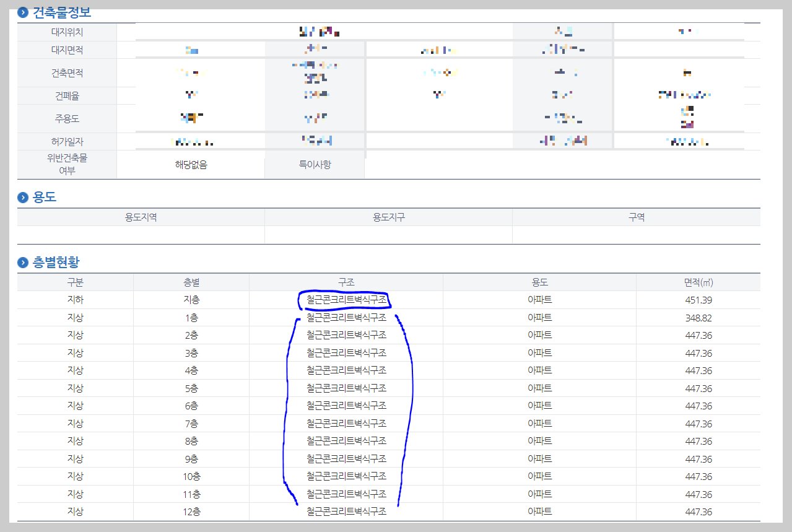This screenshot has width=792, height=532.
Task: Click the 대지위치 row label
Action: pyautogui.click(x=67, y=32)
